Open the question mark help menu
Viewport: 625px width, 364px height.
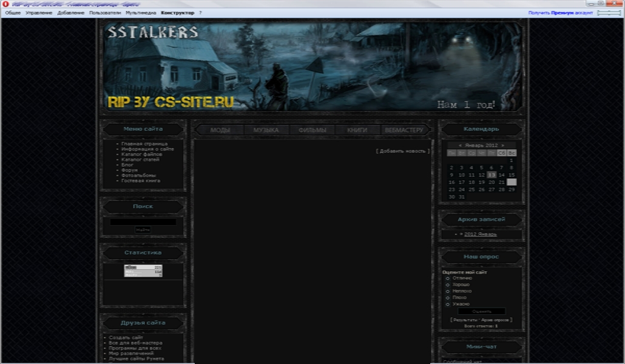(200, 13)
